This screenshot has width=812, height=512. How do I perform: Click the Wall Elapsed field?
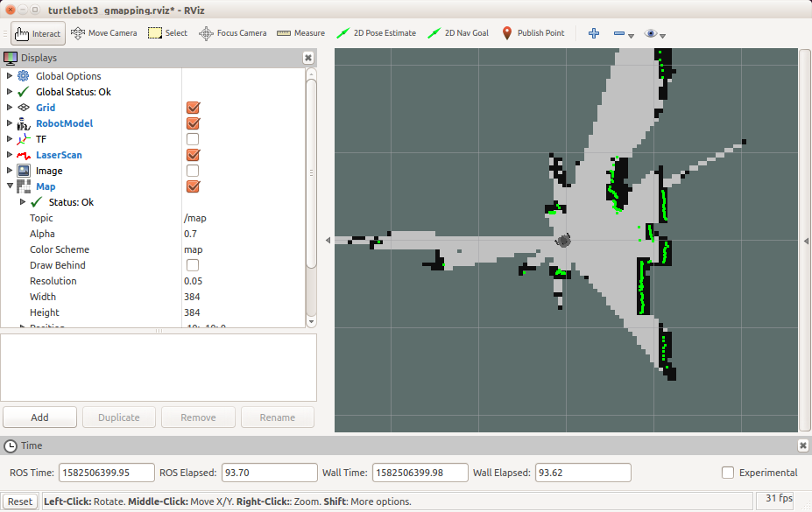click(x=583, y=473)
